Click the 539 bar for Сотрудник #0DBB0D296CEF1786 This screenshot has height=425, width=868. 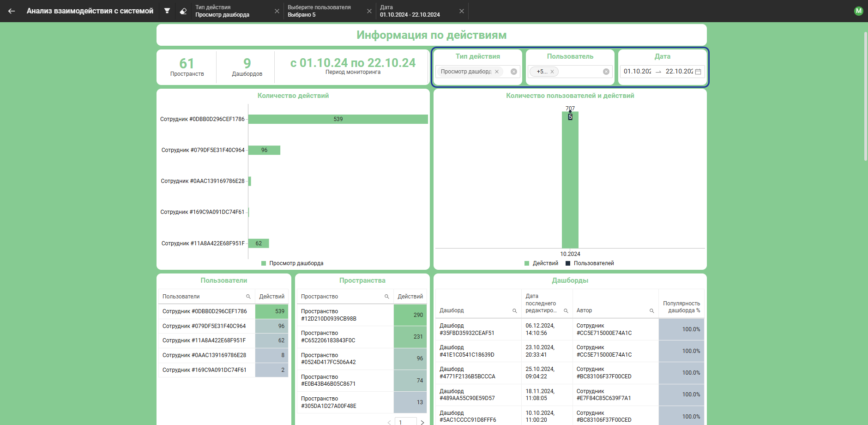coord(338,119)
